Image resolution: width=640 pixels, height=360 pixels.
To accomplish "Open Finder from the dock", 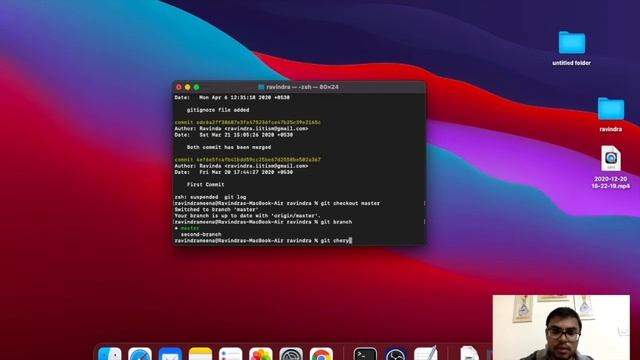I will coord(110,354).
